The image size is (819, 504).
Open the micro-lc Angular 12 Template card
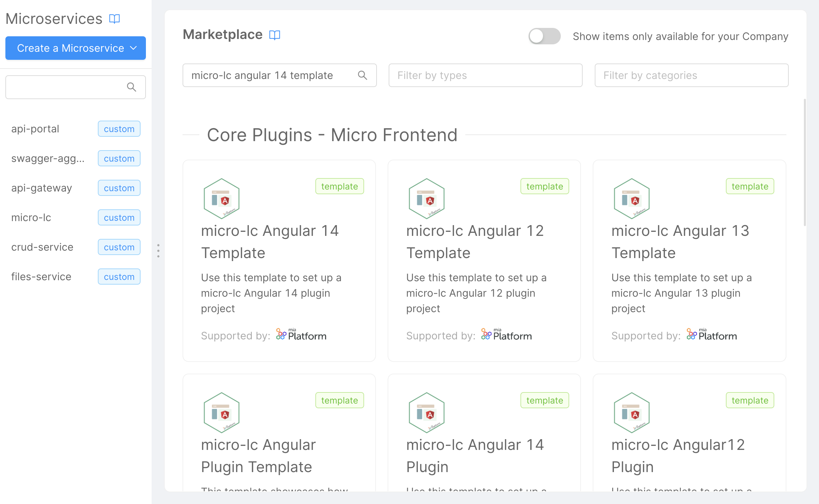pos(484,262)
